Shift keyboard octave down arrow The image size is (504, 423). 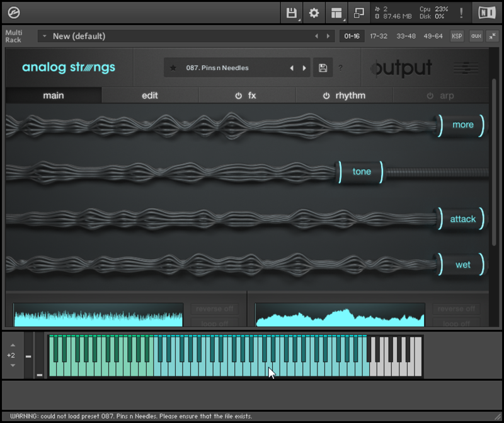[x=13, y=366]
